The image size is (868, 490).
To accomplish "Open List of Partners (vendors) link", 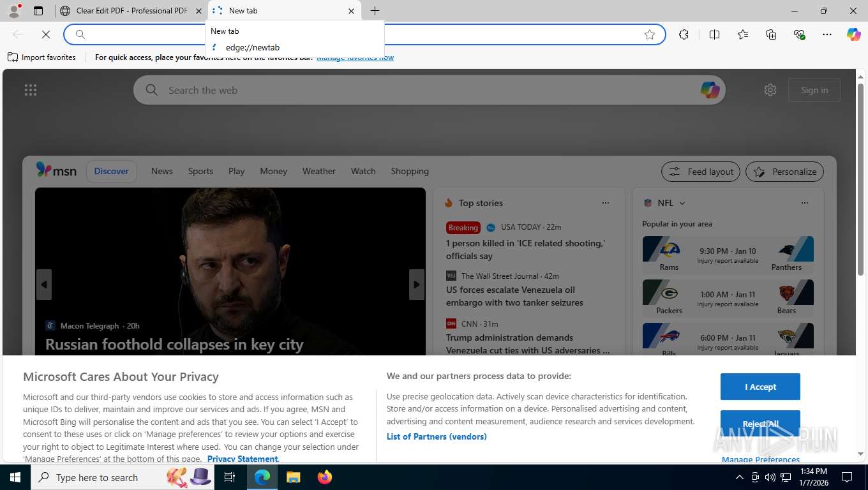I will pyautogui.click(x=437, y=436).
